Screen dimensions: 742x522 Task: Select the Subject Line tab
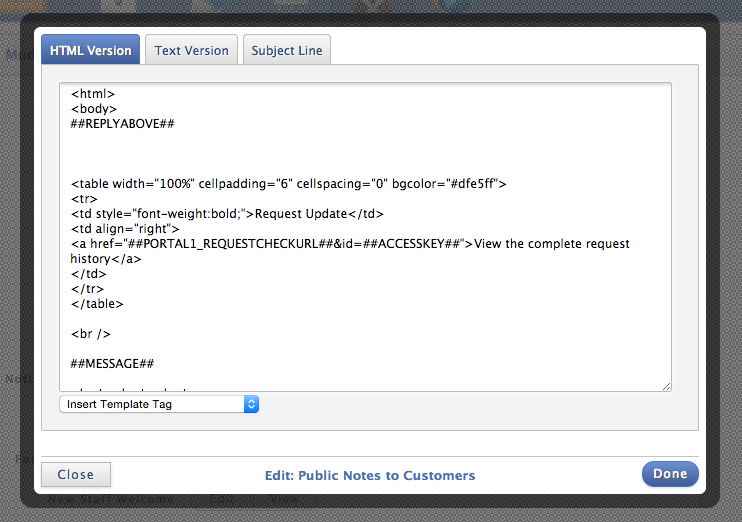click(x=286, y=50)
